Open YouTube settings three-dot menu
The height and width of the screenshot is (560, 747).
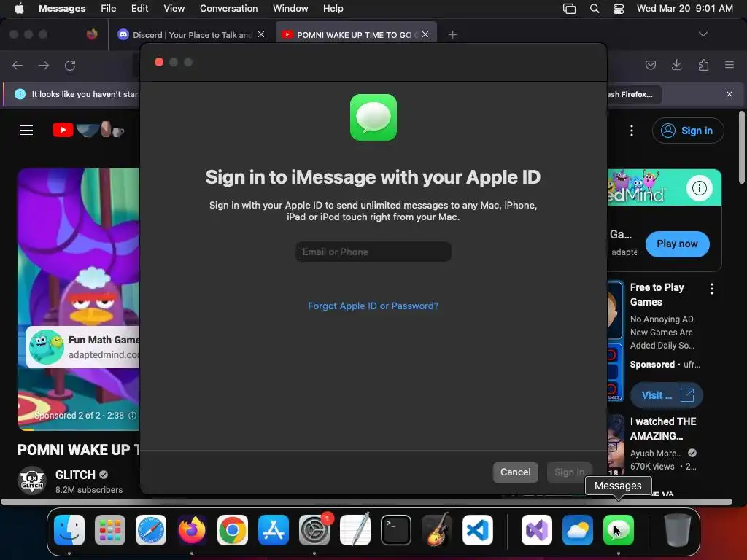632,131
